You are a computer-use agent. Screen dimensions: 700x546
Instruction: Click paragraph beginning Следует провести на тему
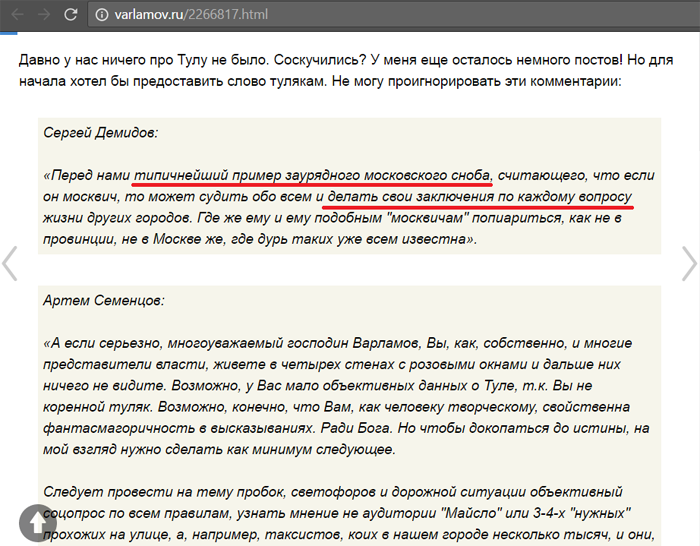coord(330,492)
